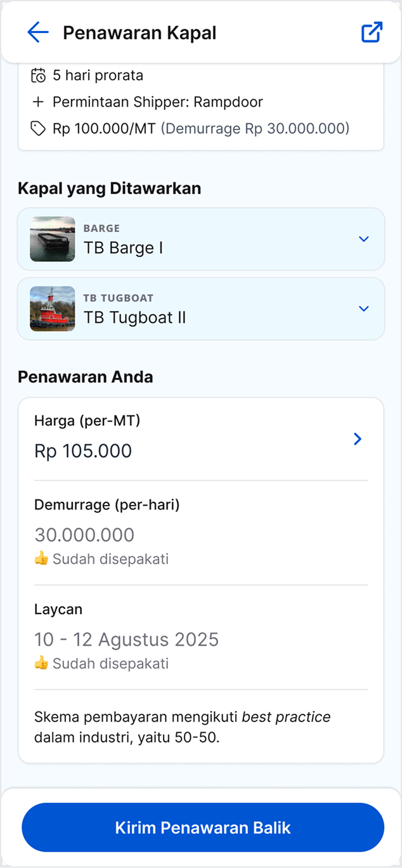Tap the plus icon beside Permintaan Shipper
Viewport: 402px width, 868px height.
click(39, 102)
